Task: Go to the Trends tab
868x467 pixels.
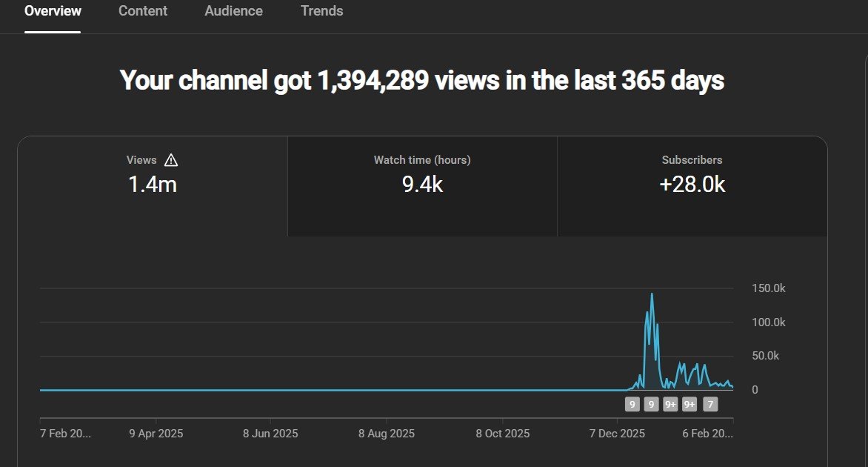Action: tap(321, 11)
